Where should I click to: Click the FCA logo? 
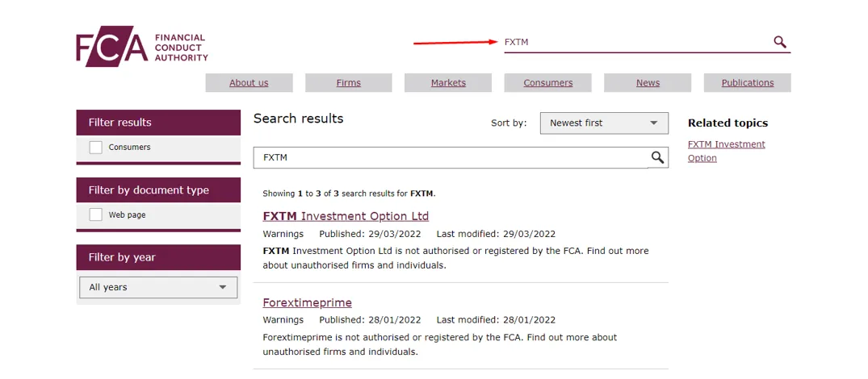[x=142, y=47]
